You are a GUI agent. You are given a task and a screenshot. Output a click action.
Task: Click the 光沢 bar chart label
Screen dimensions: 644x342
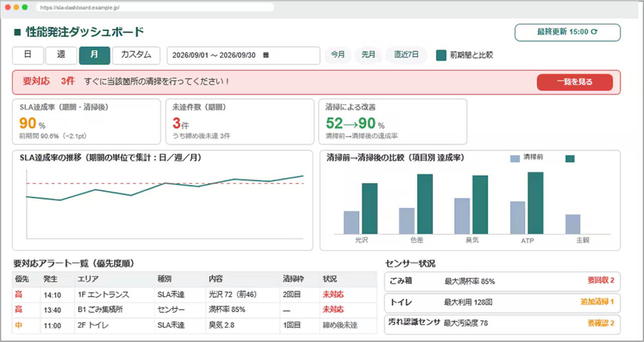tap(361, 240)
